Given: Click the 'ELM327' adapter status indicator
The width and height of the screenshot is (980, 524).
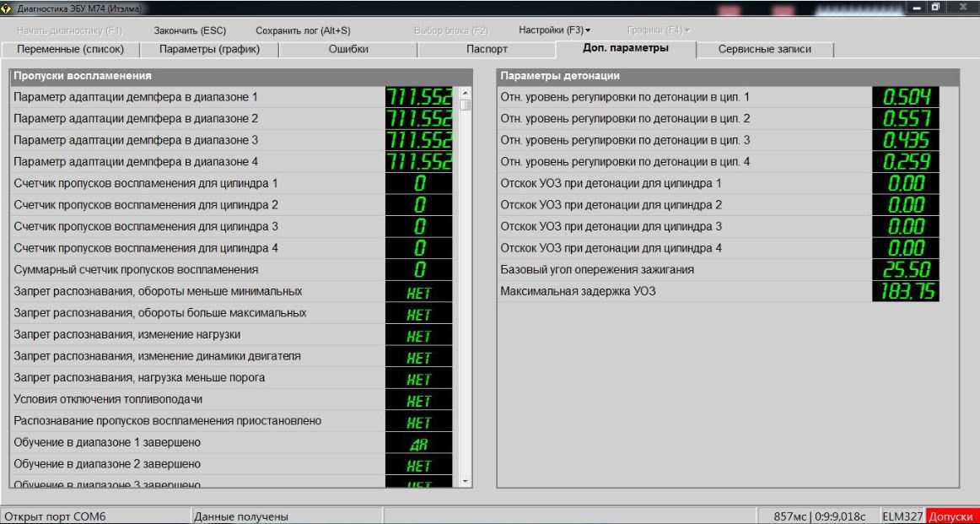Looking at the screenshot, I should (x=902, y=516).
